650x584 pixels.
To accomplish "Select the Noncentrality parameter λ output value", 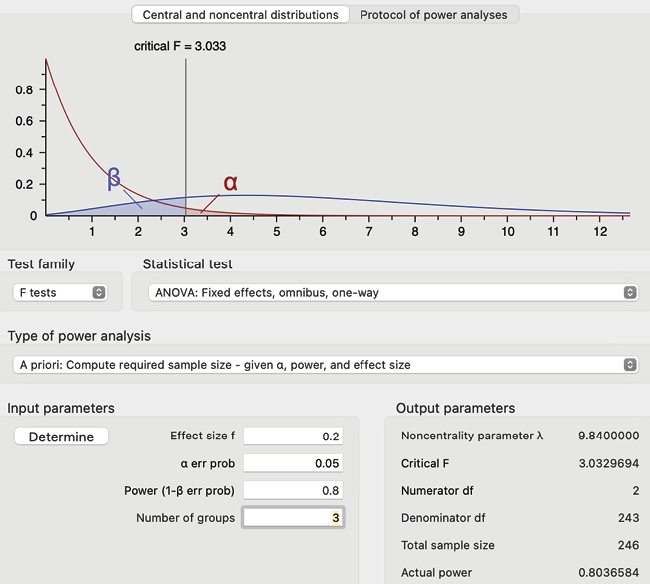I will pyautogui.click(x=608, y=436).
